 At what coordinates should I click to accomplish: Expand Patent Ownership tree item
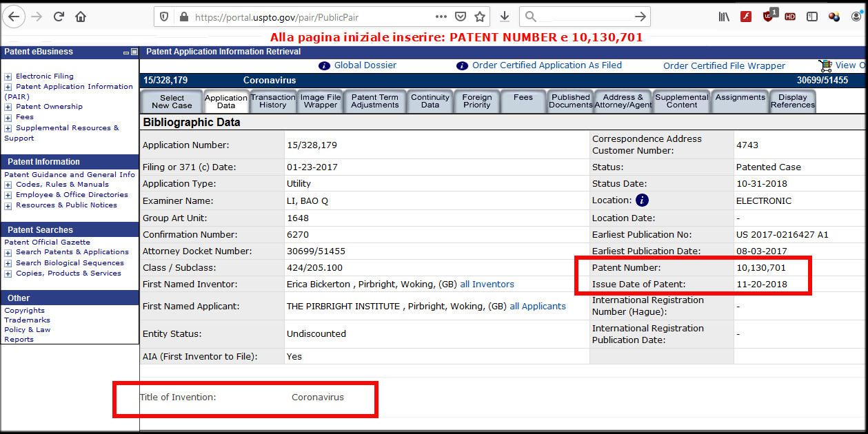tap(8, 107)
